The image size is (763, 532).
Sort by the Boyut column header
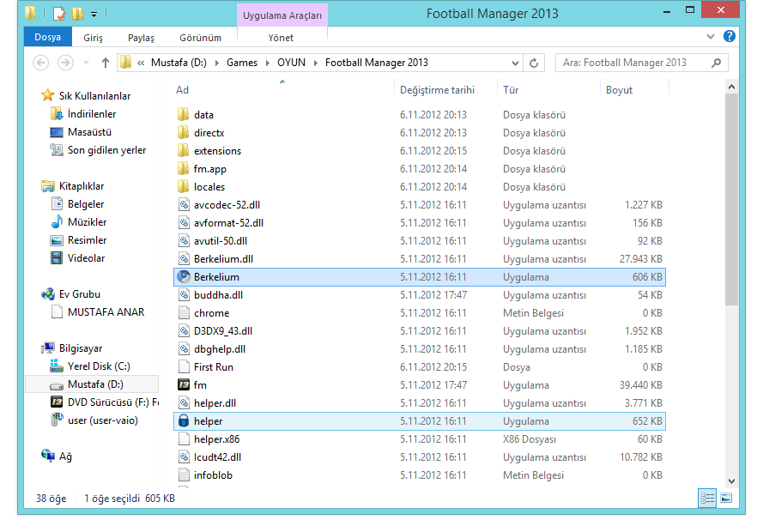pyautogui.click(x=619, y=90)
